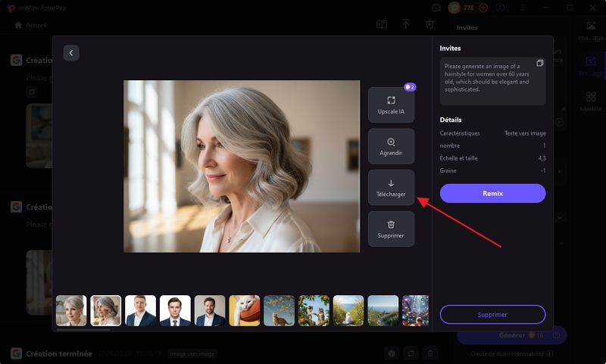Viewport: 606px width, 364px height.
Task: Click Agrandir to zoom the image
Action: coord(391,146)
